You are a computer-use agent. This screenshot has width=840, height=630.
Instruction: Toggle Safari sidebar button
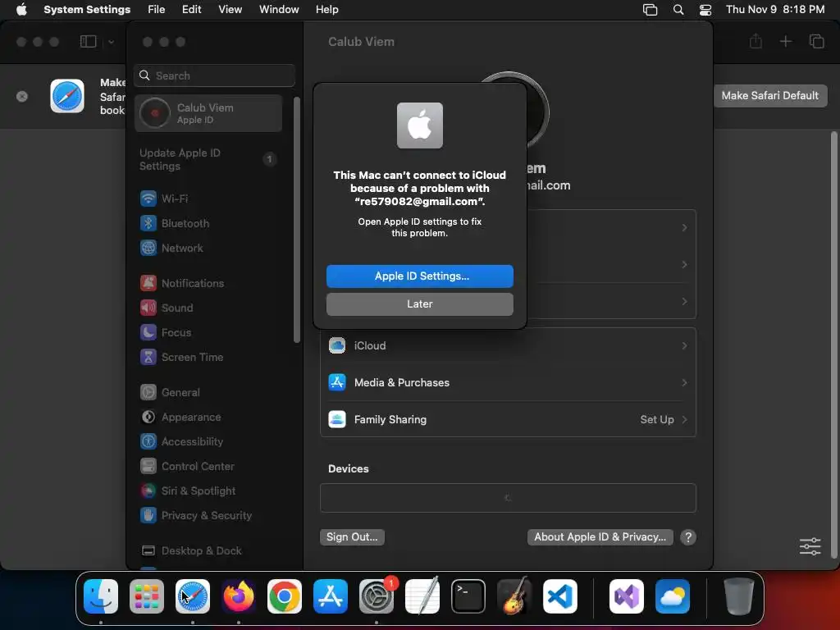tap(88, 42)
